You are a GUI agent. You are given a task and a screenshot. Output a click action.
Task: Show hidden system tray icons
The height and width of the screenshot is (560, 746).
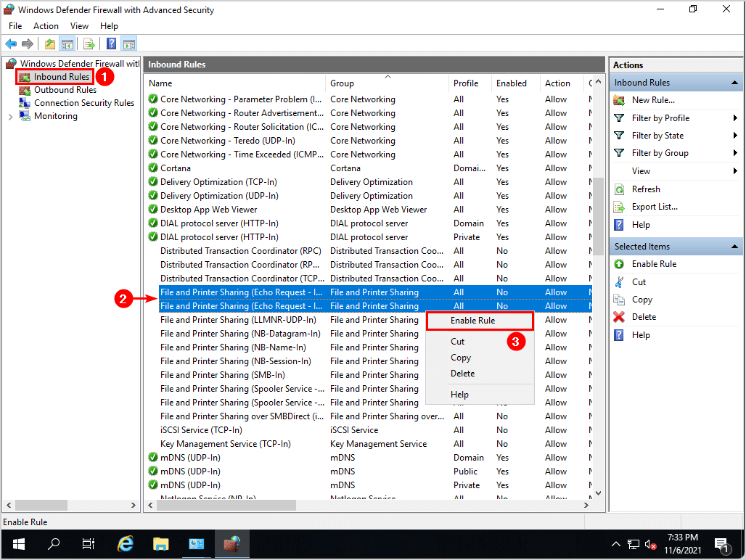point(616,544)
